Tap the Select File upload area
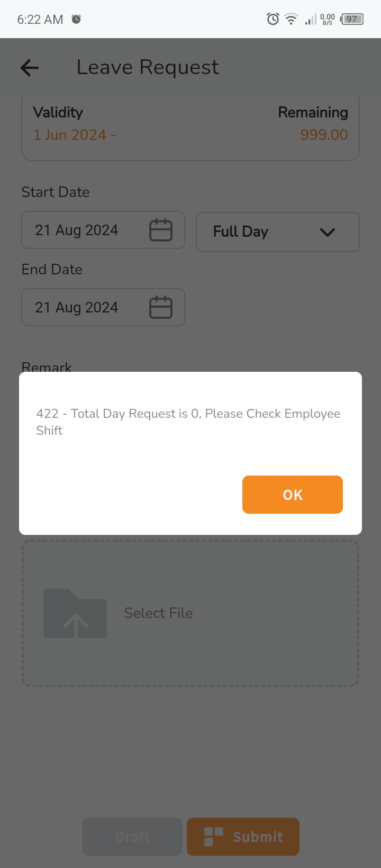 (190, 613)
